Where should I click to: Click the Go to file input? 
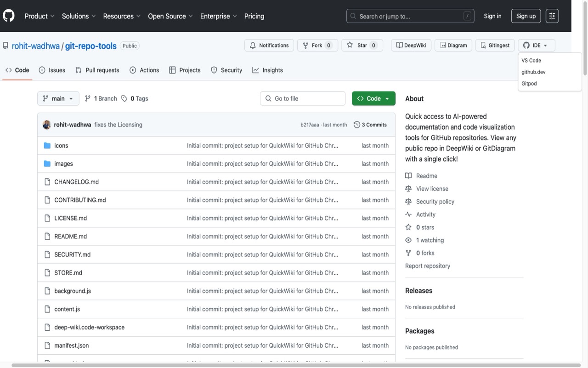tap(303, 98)
